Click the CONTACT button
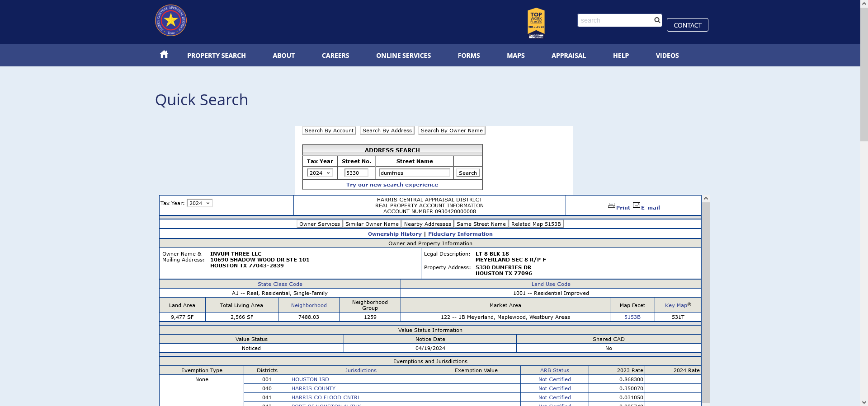Viewport: 868px width, 406px height. 688,25
